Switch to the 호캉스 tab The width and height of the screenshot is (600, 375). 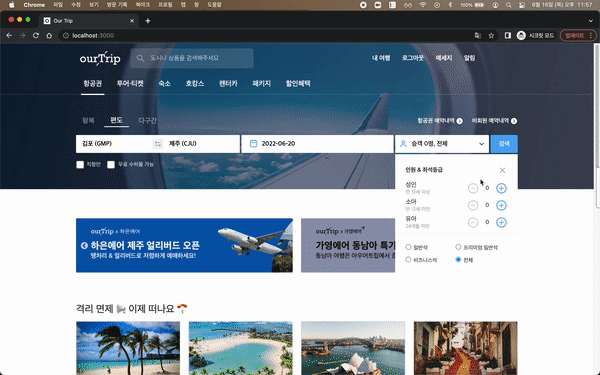[x=195, y=83]
